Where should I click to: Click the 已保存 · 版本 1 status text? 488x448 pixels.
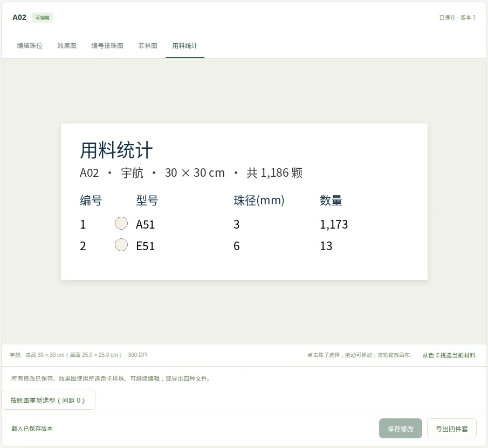click(457, 18)
